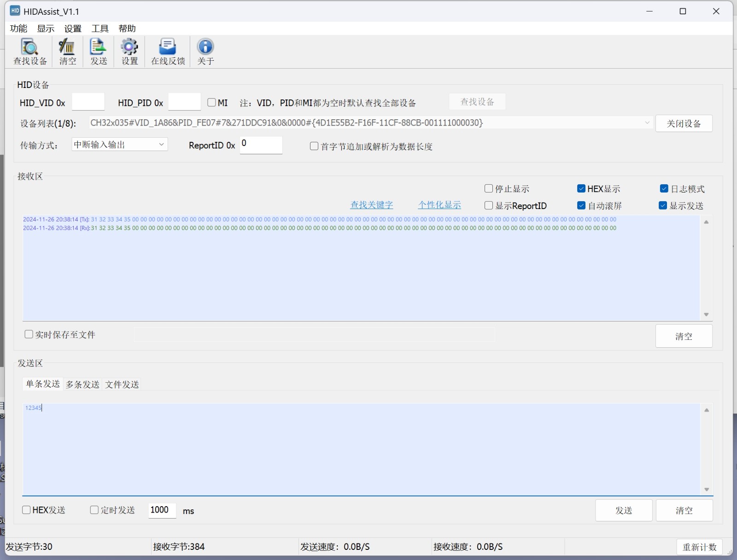Viewport: 737px width, 560px height.
Task: Open the 显示 menu
Action: pos(46,29)
